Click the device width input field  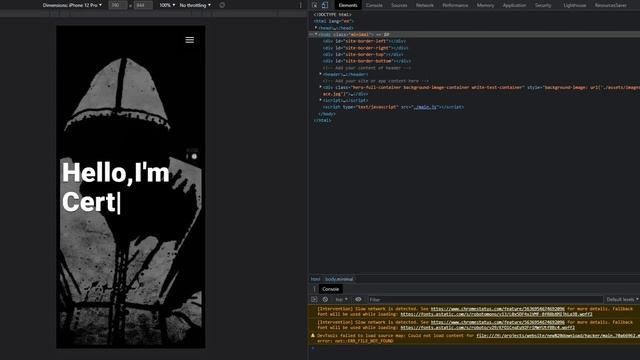click(x=118, y=5)
